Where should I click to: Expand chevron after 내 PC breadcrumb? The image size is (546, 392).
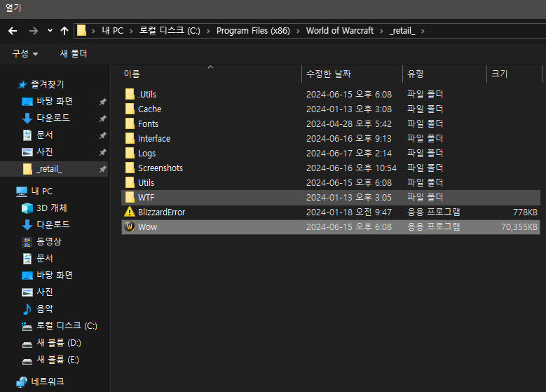[x=131, y=31]
